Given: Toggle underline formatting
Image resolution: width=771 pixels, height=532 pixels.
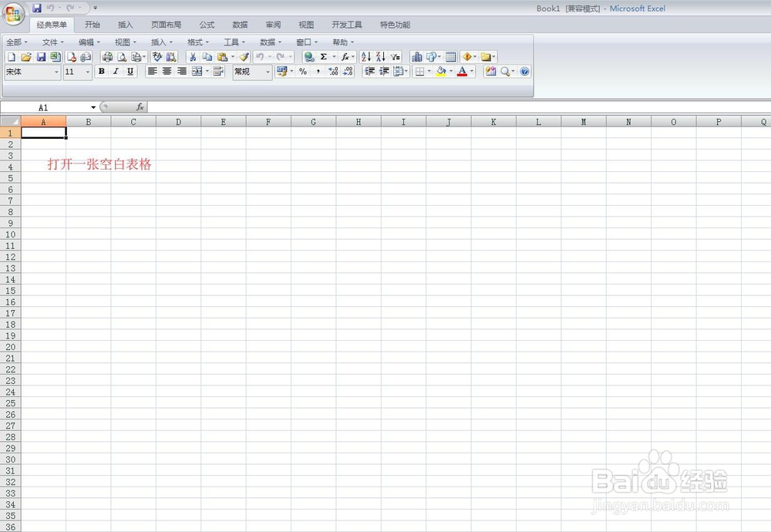Looking at the screenshot, I should [130, 72].
